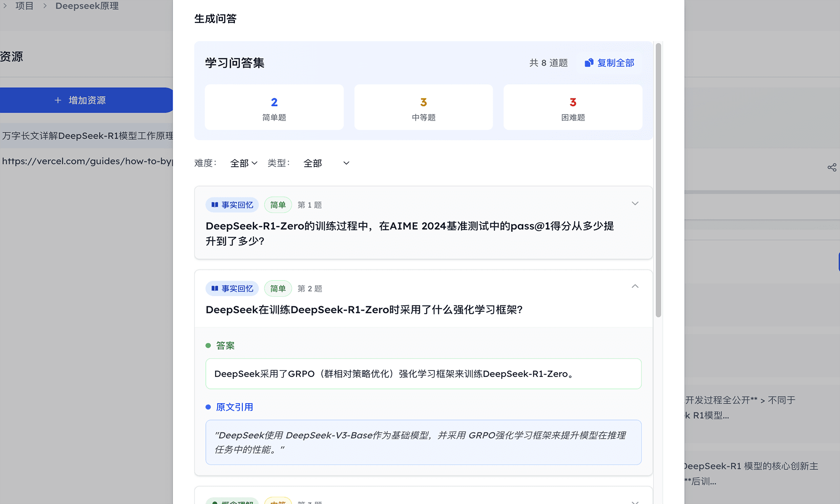This screenshot has height=504, width=840.
Task: Select the 中等题 count card
Action: point(423,108)
